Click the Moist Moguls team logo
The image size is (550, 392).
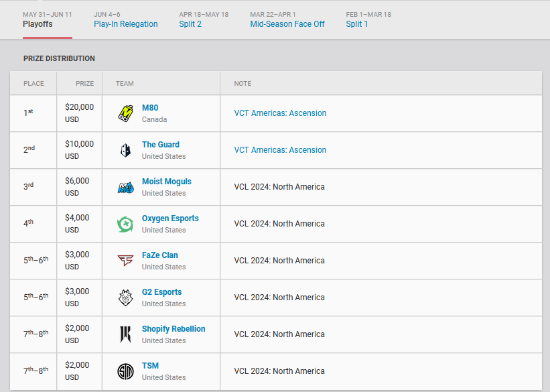pos(125,187)
